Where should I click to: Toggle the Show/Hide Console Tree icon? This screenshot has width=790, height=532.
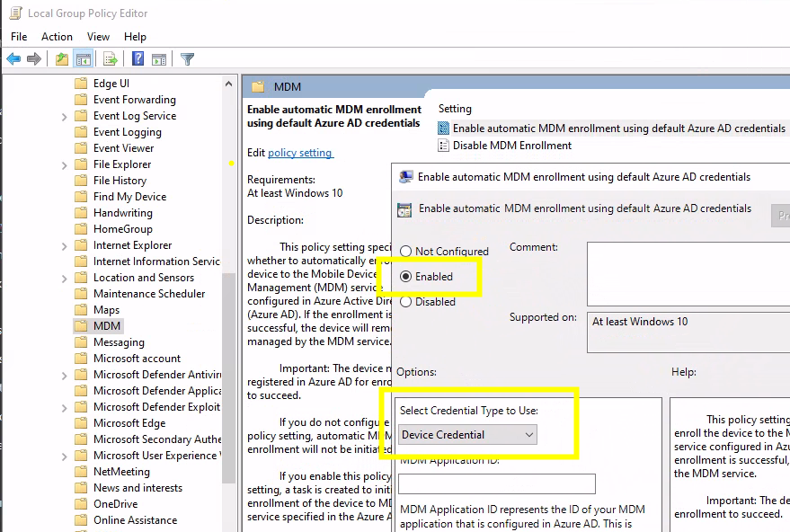click(83, 59)
